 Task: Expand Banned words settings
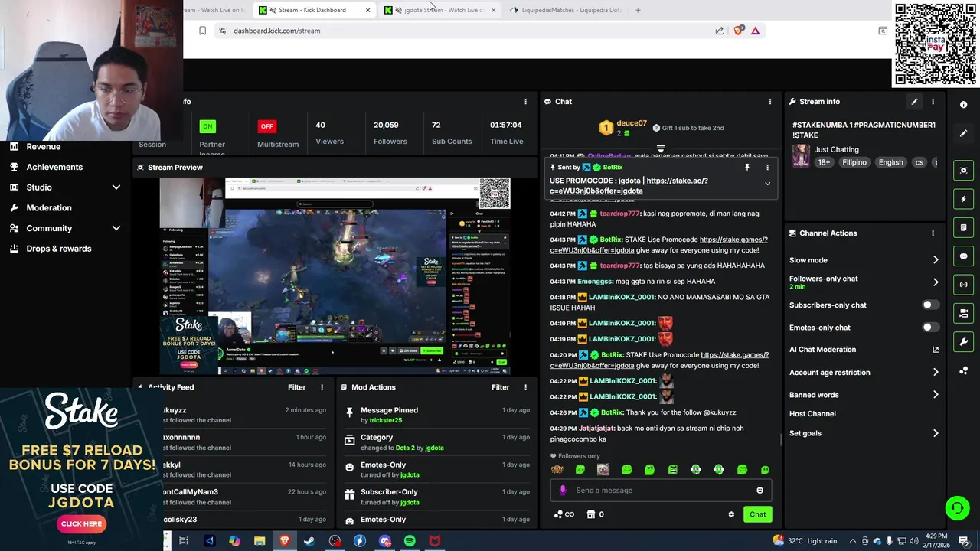936,395
